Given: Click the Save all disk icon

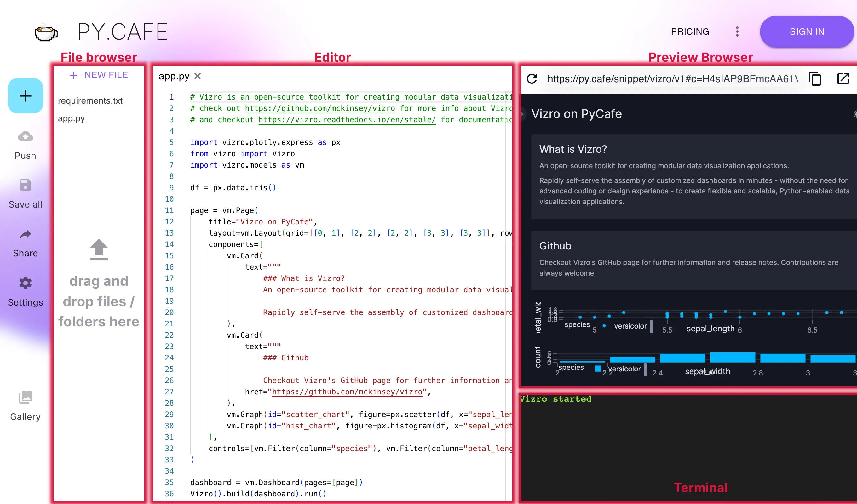Looking at the screenshot, I should point(26,186).
